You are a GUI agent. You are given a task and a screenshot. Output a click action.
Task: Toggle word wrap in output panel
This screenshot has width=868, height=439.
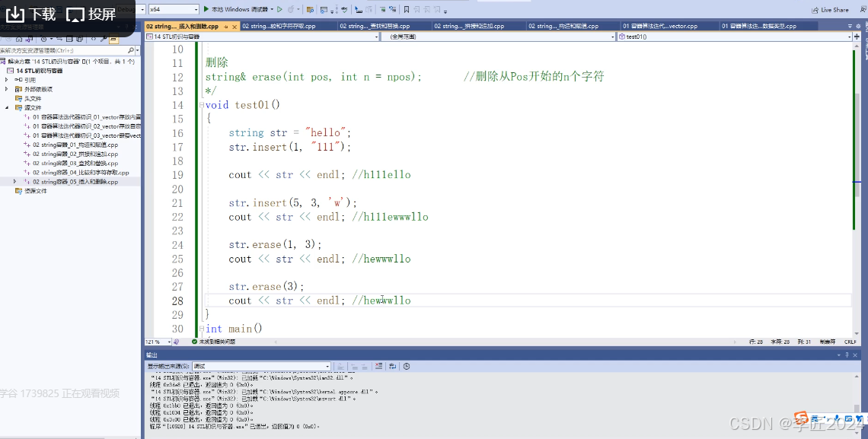(x=392, y=366)
